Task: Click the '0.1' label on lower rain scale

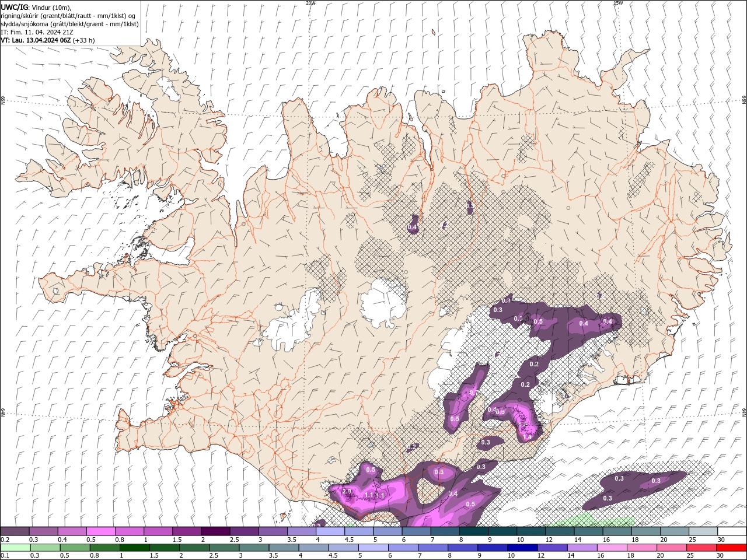Action: (5, 556)
